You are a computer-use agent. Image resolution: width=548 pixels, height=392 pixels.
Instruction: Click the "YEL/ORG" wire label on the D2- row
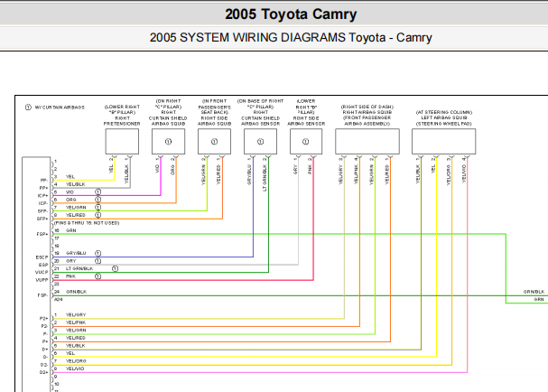click(76, 361)
